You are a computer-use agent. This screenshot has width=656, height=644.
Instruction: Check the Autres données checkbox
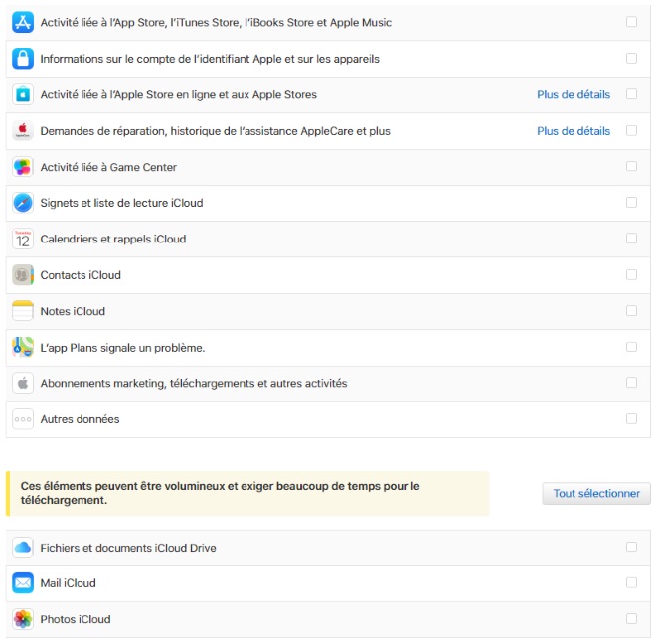[x=631, y=418]
